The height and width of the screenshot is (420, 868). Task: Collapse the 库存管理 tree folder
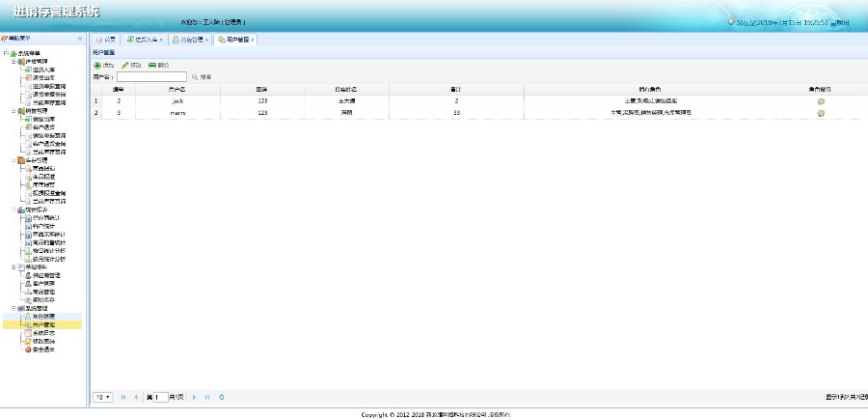click(14, 160)
